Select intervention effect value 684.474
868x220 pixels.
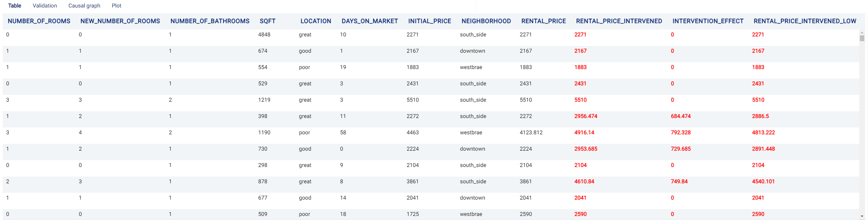(681, 116)
